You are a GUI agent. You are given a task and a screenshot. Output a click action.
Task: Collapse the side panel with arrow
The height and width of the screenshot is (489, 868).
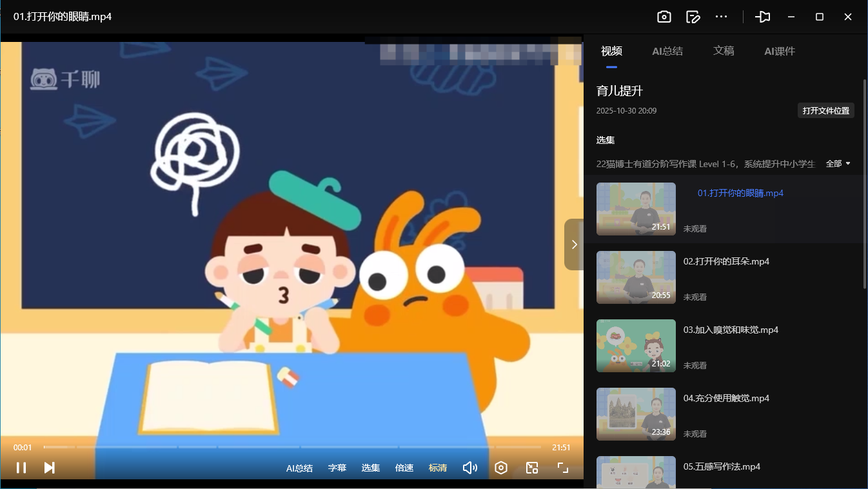tap(574, 245)
